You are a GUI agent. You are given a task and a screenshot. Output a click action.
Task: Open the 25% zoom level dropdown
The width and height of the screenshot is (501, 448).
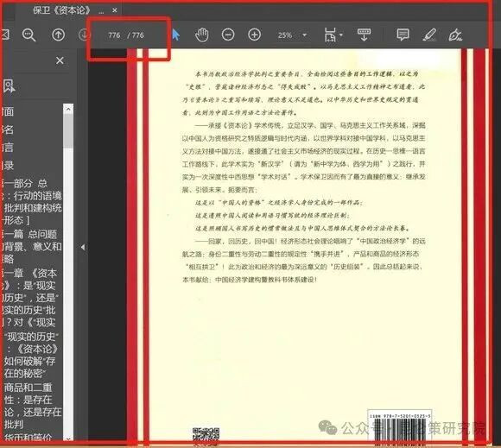[305, 35]
